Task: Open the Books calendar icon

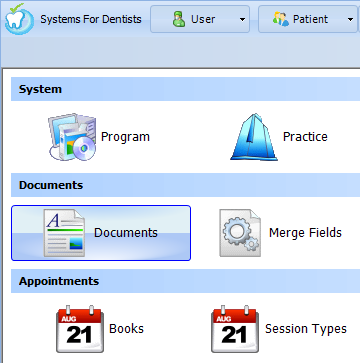Action: pos(80,329)
